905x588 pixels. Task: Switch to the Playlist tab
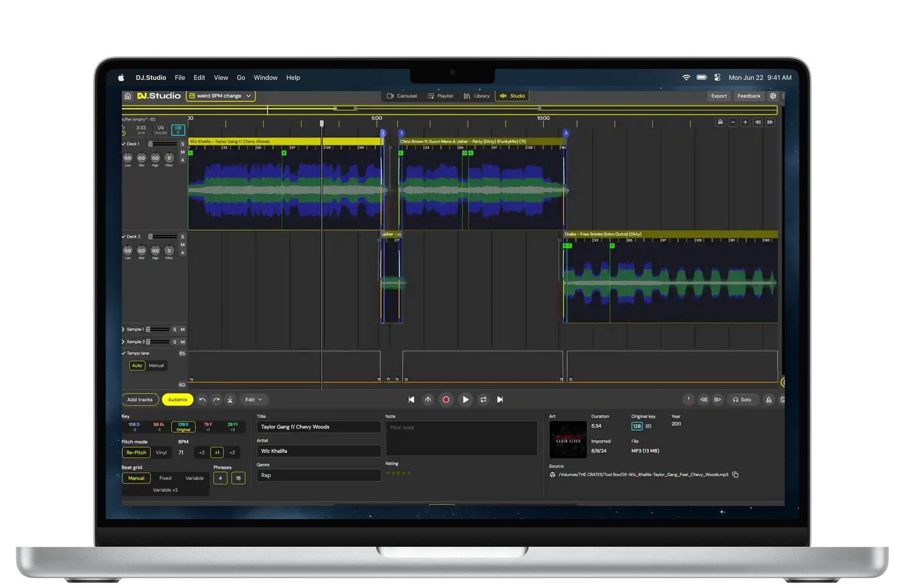[x=440, y=96]
